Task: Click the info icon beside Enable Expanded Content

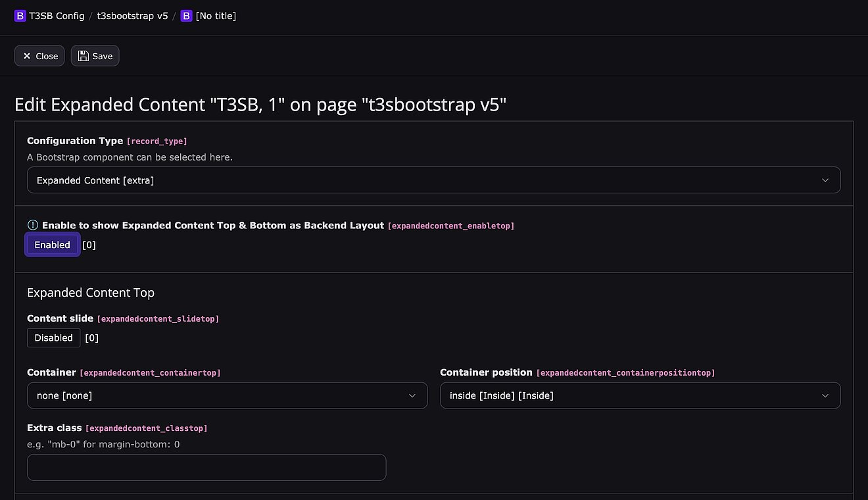Action: (33, 225)
